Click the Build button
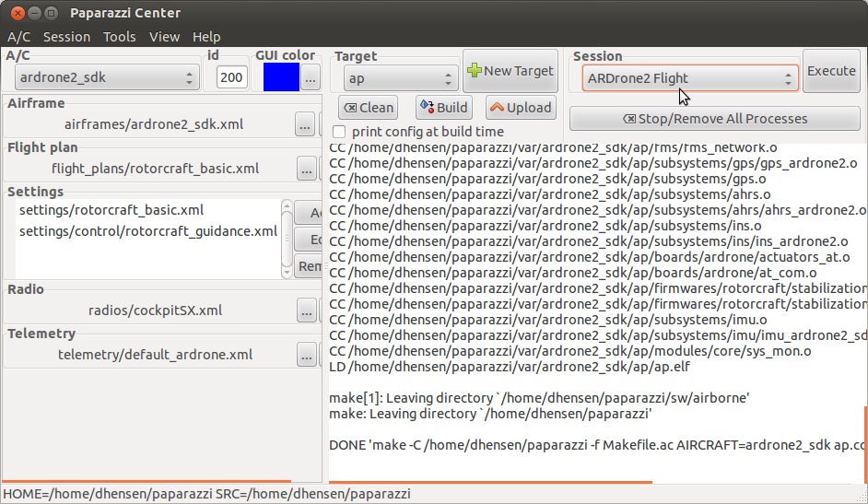 click(x=444, y=108)
